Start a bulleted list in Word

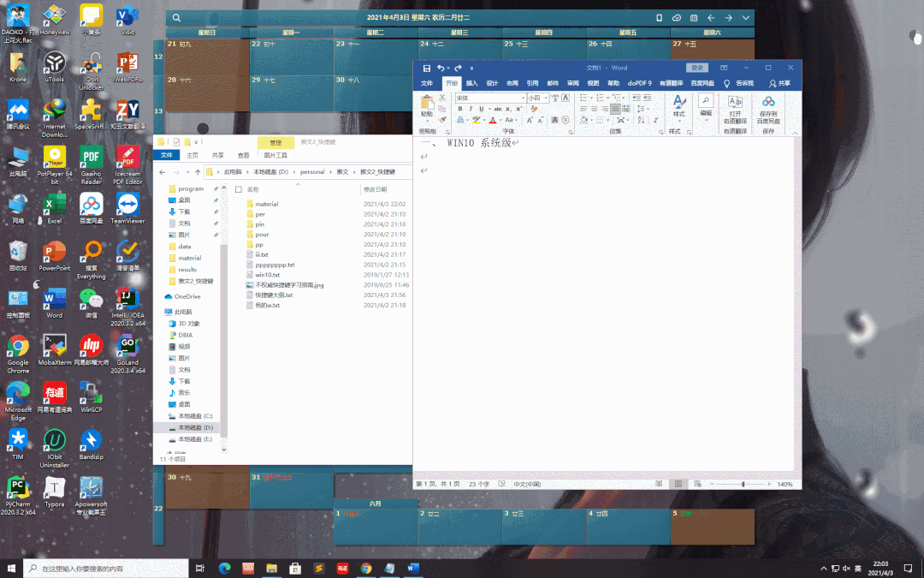pos(584,98)
